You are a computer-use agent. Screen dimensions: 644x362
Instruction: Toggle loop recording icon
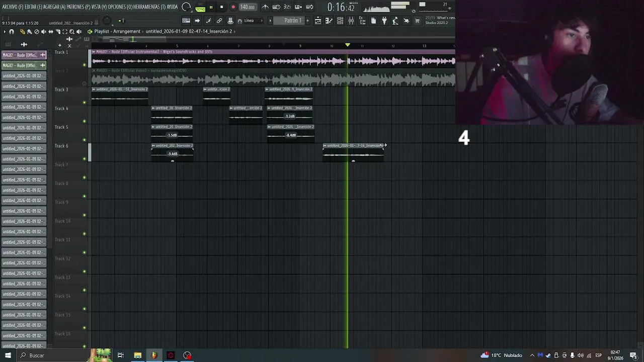(x=309, y=7)
